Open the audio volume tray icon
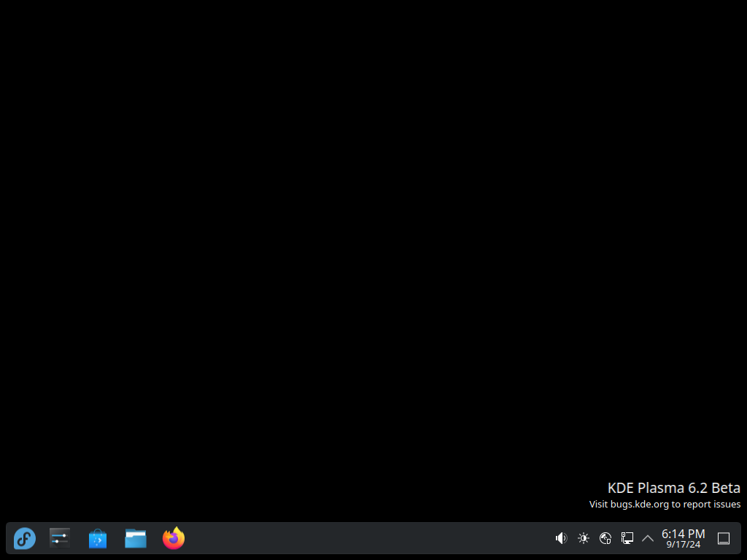The width and height of the screenshot is (747, 560). point(561,539)
